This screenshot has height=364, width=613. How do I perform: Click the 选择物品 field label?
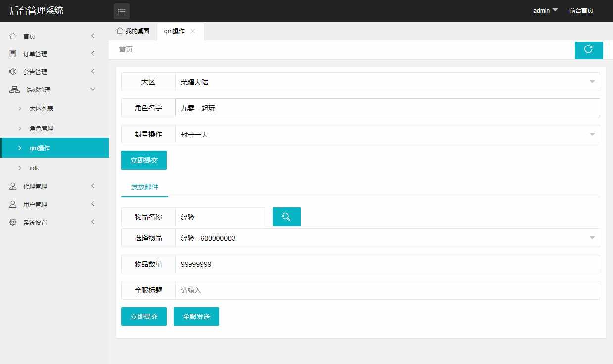coord(148,238)
